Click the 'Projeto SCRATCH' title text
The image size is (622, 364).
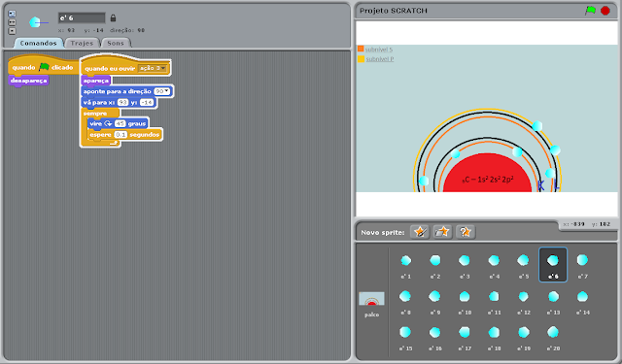393,11
